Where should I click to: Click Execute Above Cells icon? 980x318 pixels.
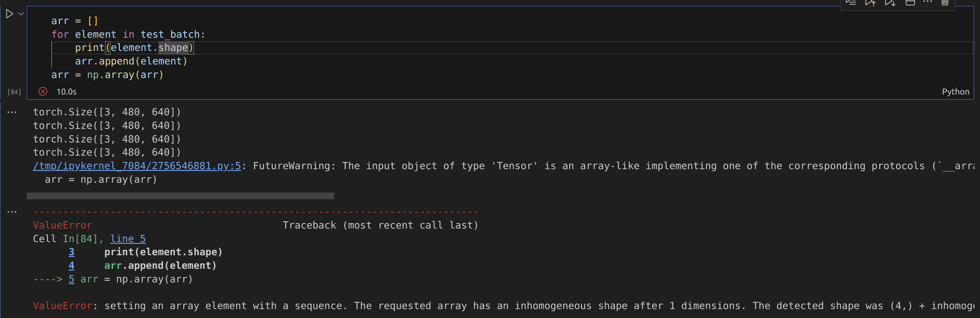coord(870,3)
